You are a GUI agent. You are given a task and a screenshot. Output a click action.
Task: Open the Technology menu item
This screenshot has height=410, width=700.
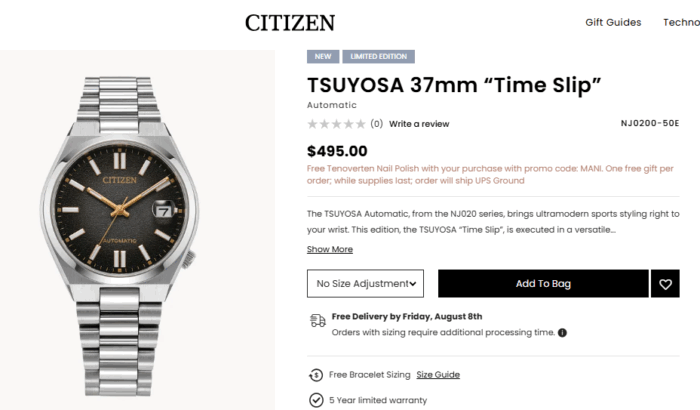[681, 22]
